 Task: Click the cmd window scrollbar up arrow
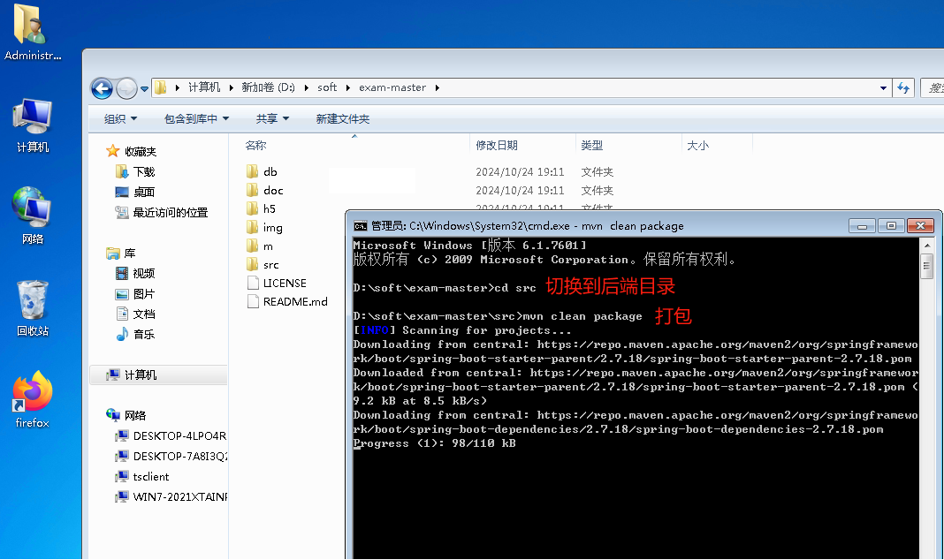click(x=926, y=245)
